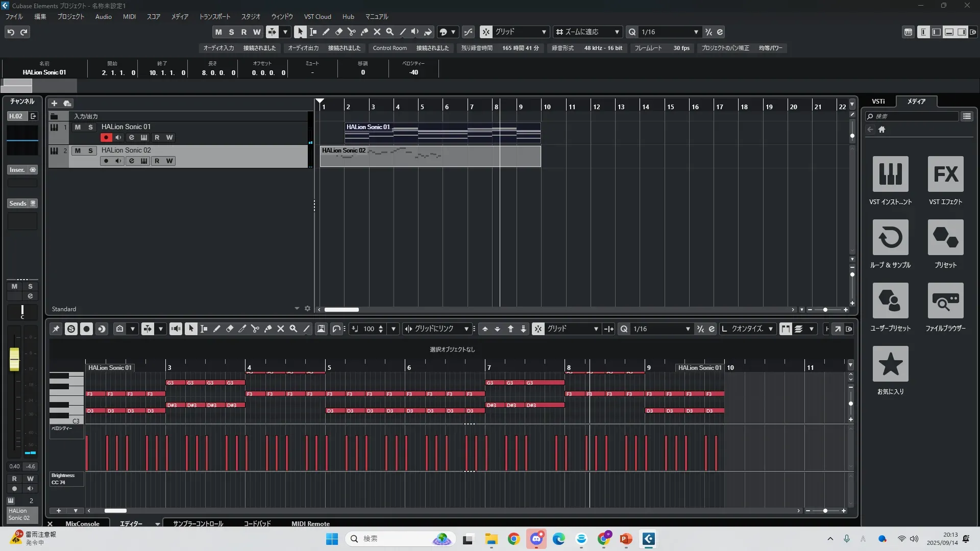Click the Add Track plus button
Viewport: 980px width, 551px height.
point(54,103)
